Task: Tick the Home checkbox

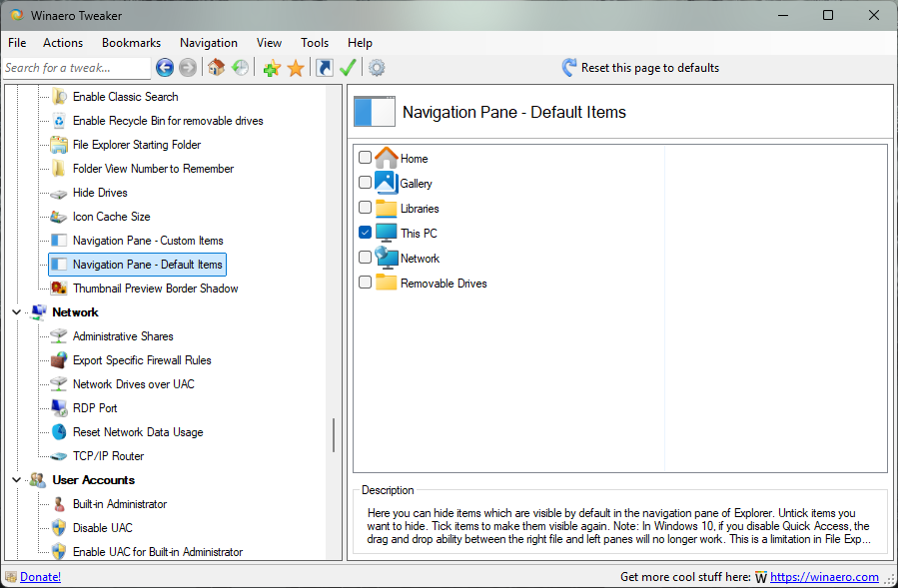Action: pos(365,157)
